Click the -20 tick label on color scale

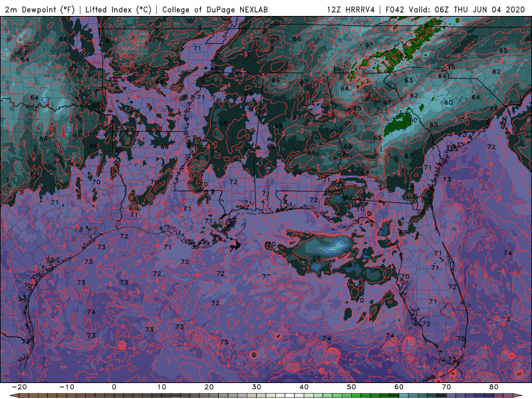click(19, 387)
